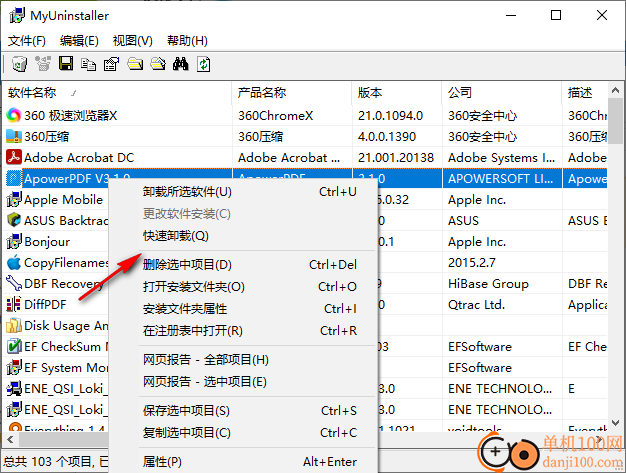Image resolution: width=626 pixels, height=473 pixels.
Task: Click the ApowerPDF row icon
Action: (x=14, y=178)
